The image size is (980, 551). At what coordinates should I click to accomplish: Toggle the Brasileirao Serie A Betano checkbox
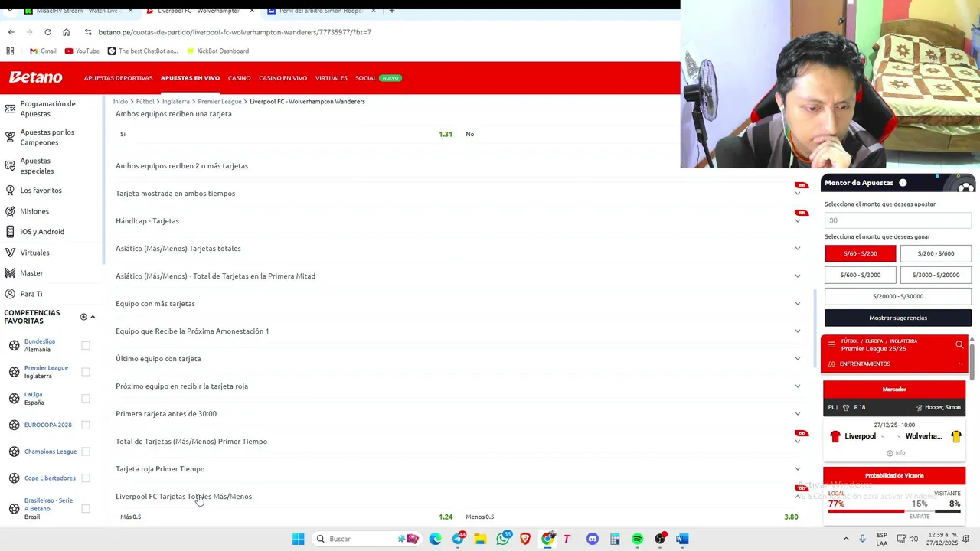pos(86,508)
